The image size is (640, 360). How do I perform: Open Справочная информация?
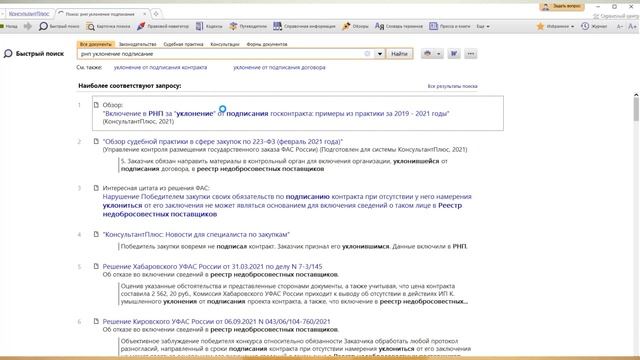tap(304, 27)
